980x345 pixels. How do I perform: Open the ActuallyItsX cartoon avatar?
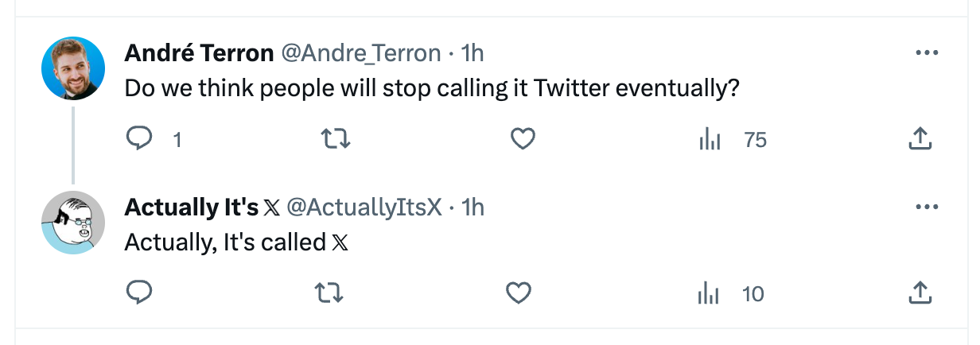tap(73, 222)
